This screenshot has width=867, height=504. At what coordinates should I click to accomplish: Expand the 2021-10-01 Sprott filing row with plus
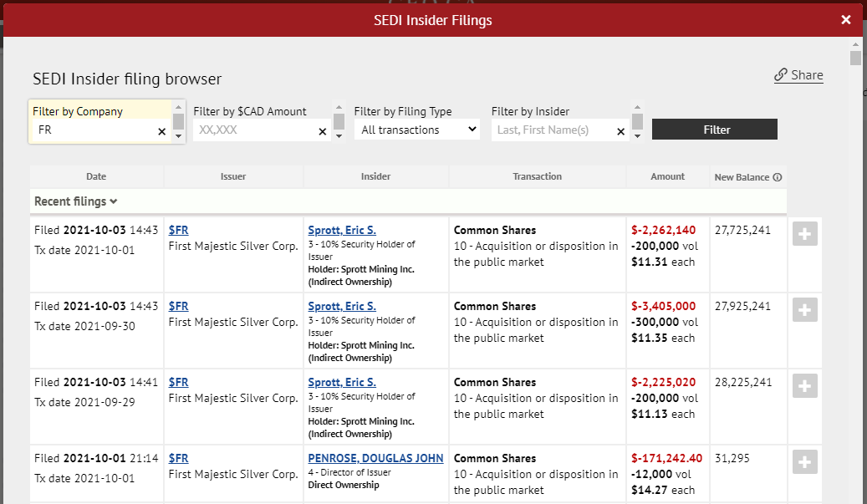pos(804,234)
